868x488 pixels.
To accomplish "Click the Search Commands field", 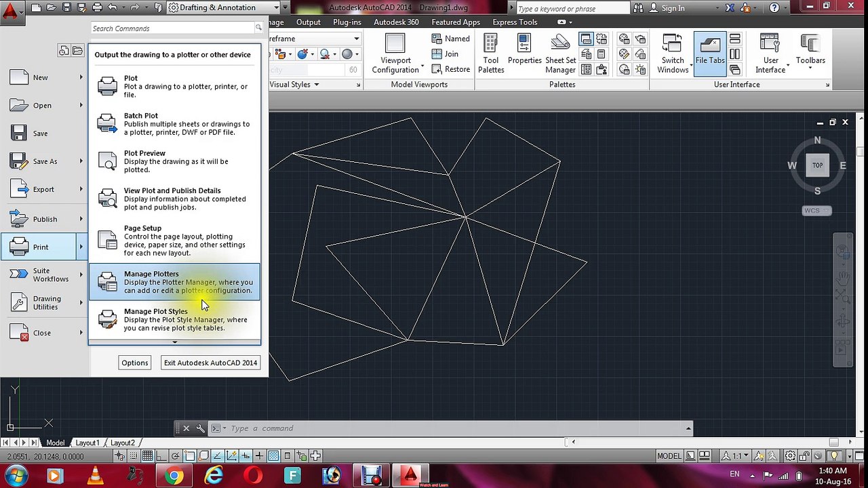I will pyautogui.click(x=173, y=28).
